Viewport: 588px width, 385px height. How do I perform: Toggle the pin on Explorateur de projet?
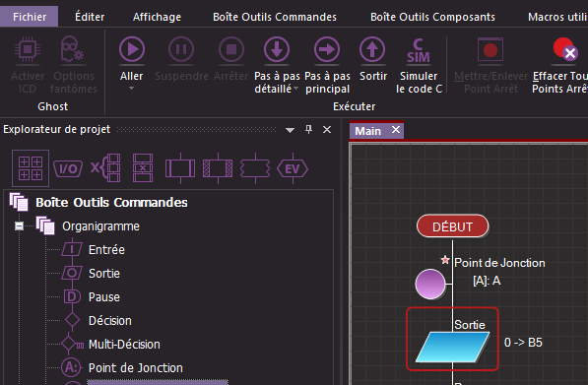click(308, 130)
